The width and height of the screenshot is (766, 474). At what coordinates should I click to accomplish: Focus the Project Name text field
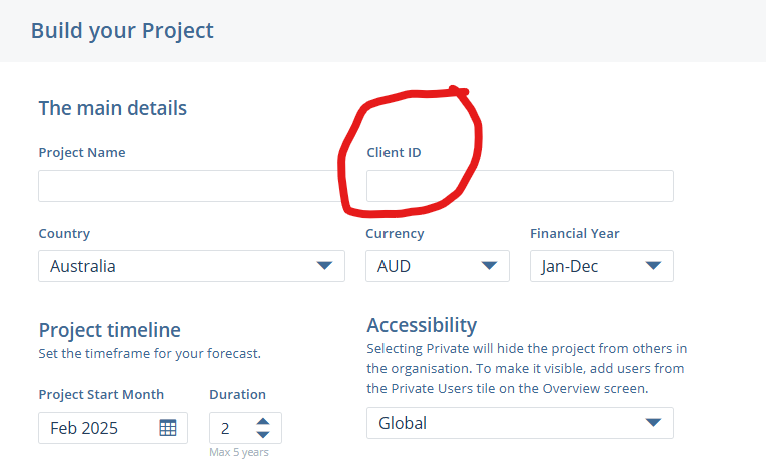pos(190,186)
